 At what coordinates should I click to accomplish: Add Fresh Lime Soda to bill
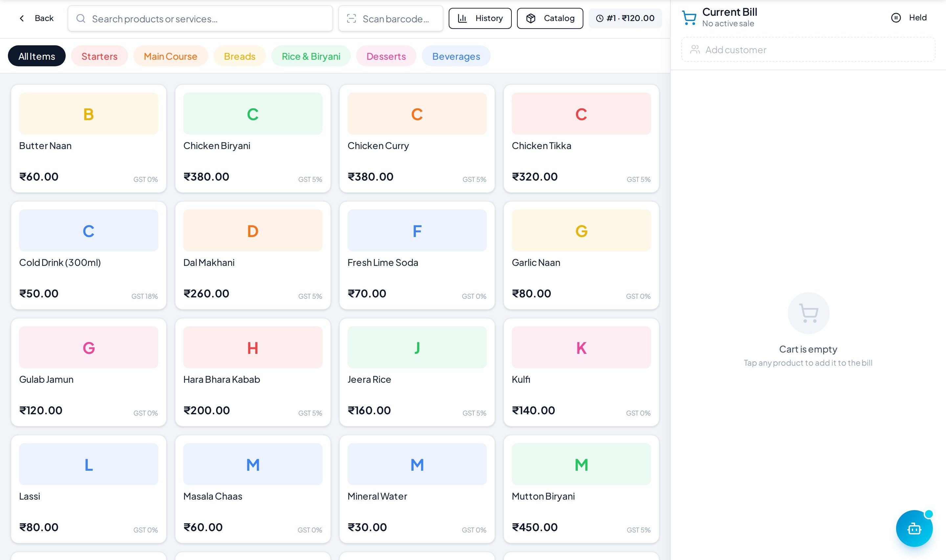tap(417, 255)
